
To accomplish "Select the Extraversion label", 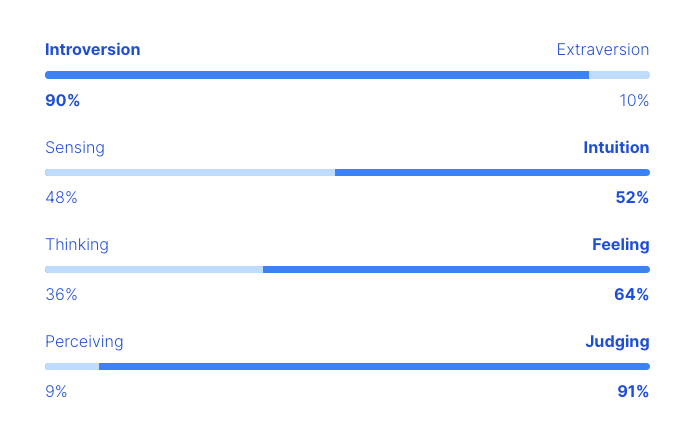I will (602, 50).
